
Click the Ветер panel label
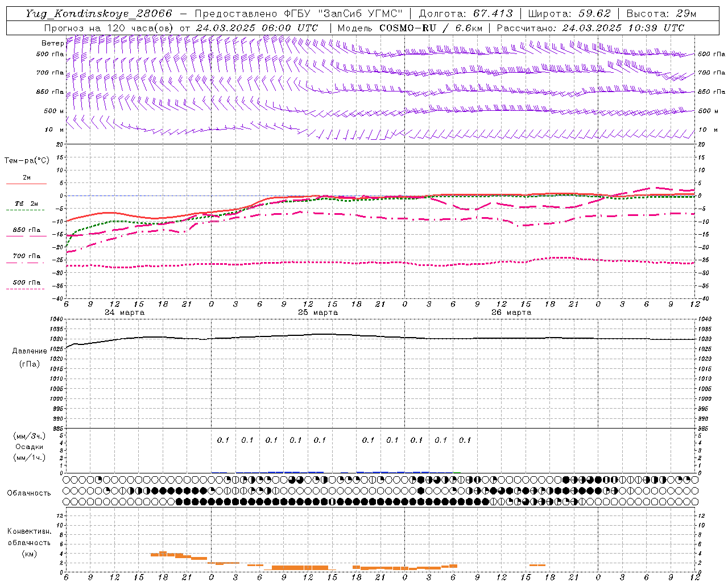tap(52, 43)
